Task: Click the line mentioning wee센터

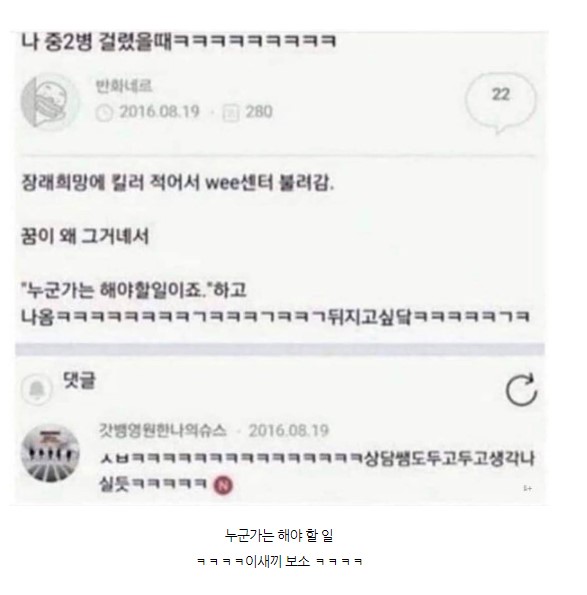Action: (x=178, y=183)
